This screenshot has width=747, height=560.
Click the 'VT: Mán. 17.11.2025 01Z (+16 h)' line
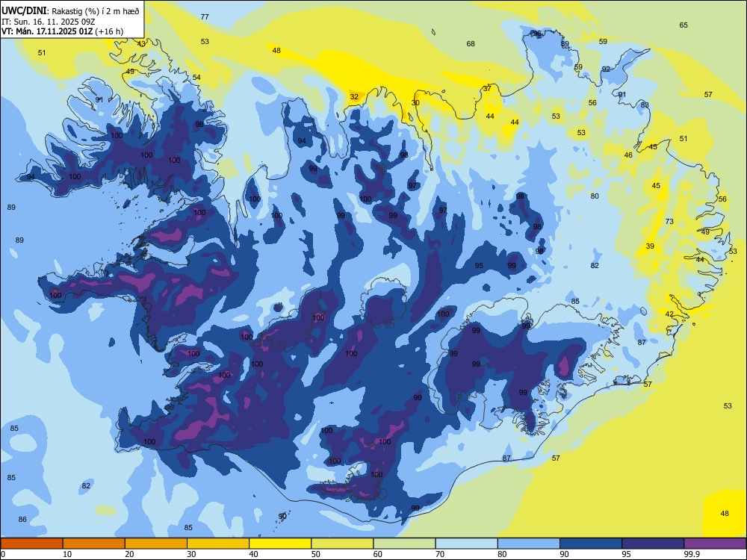pos(63,31)
